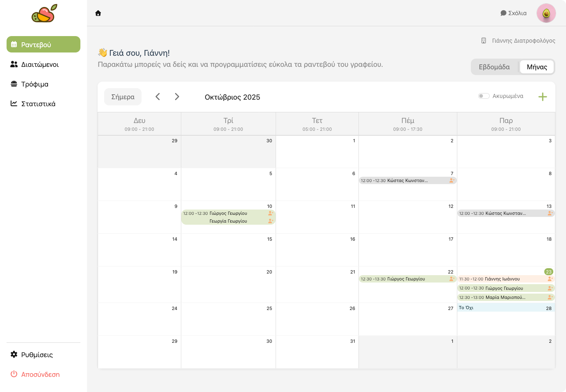
Task: Open the avocado user avatar menu
Action: (x=546, y=13)
